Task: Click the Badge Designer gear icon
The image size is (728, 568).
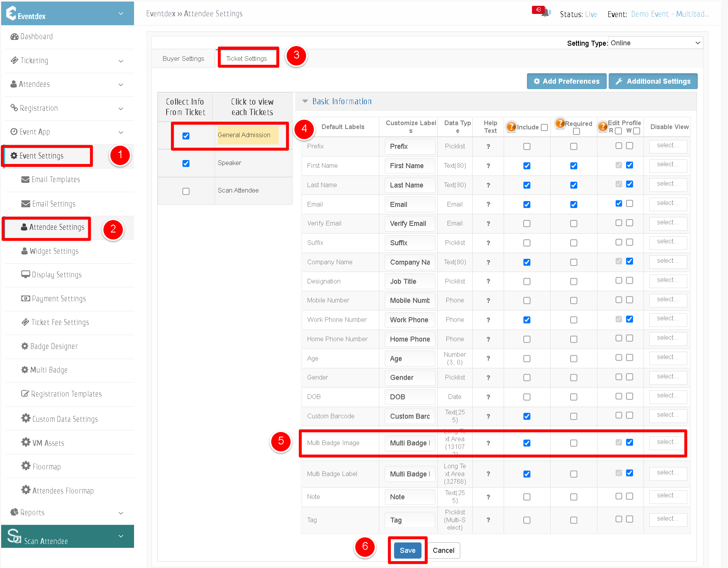Action: click(x=25, y=346)
